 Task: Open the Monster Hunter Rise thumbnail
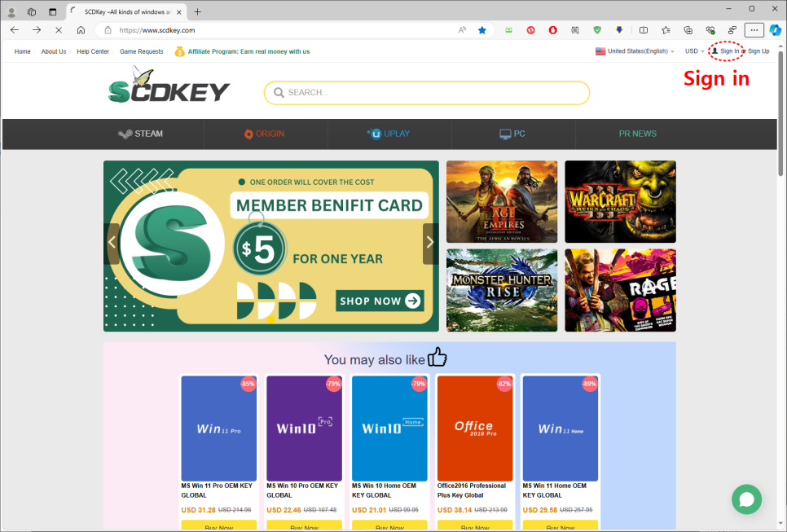[501, 290]
